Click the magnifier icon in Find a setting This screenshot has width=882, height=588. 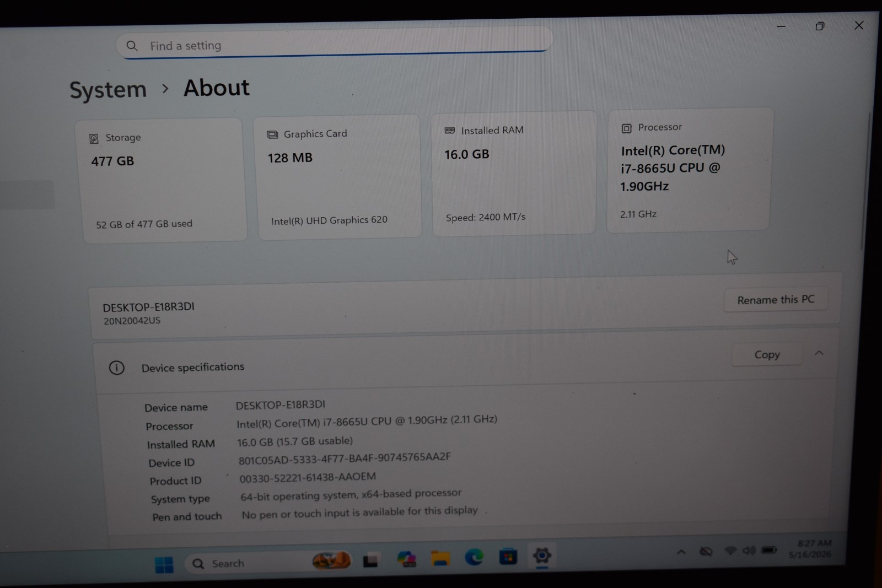(132, 46)
